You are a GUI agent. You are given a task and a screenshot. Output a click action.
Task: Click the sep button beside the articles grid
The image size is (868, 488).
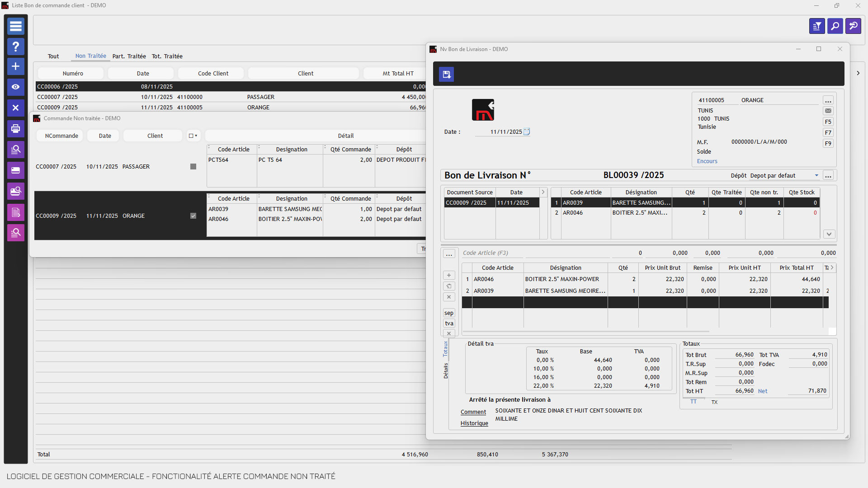tap(449, 313)
